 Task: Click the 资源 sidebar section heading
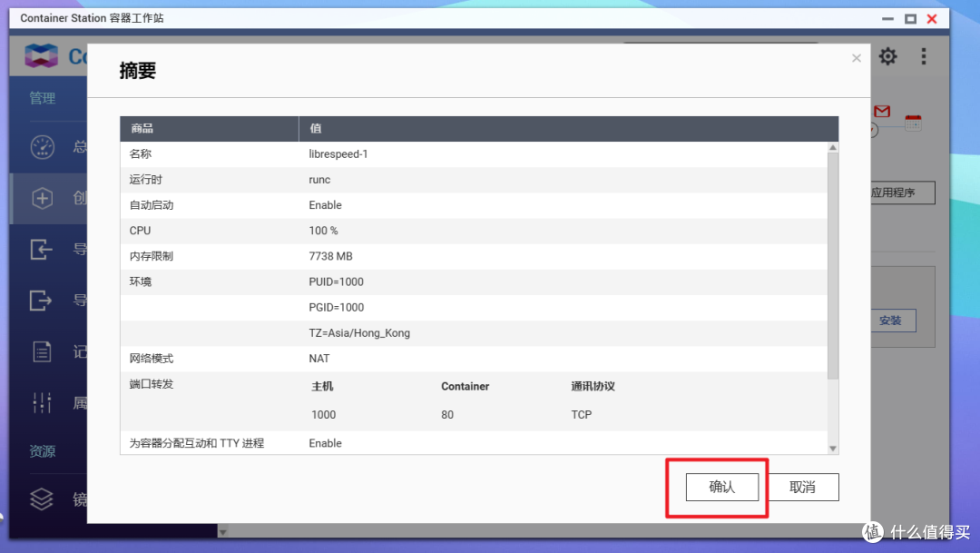click(x=43, y=451)
